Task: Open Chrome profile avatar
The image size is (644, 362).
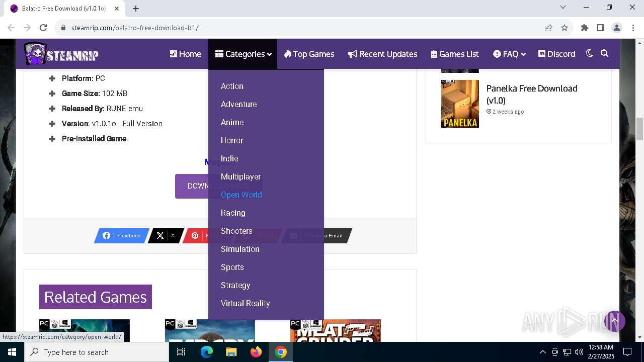Action: pyautogui.click(x=617, y=28)
